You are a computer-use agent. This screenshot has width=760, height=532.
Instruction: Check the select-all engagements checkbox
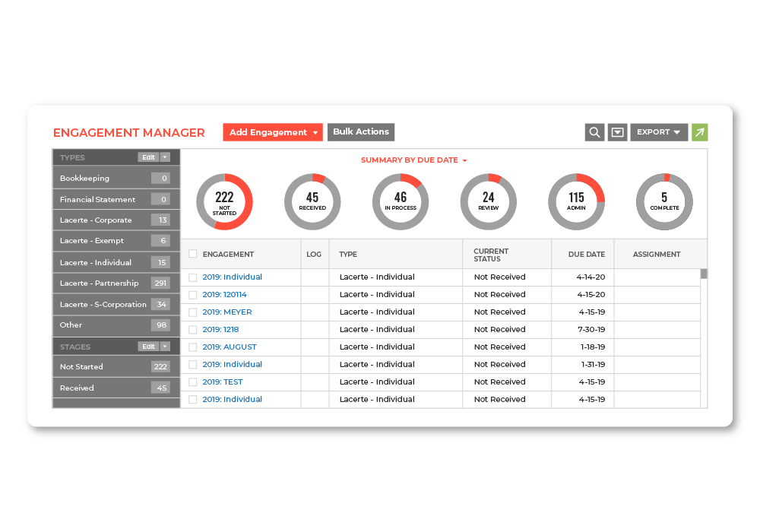coord(193,254)
